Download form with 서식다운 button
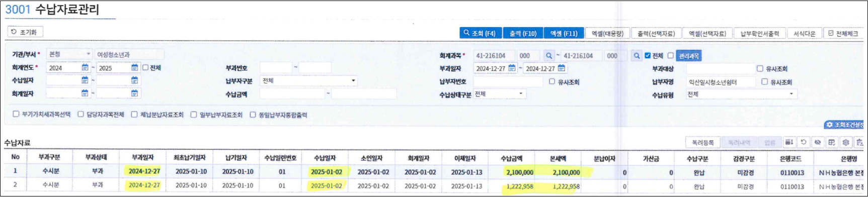This screenshot has width=868, height=197. (x=804, y=33)
